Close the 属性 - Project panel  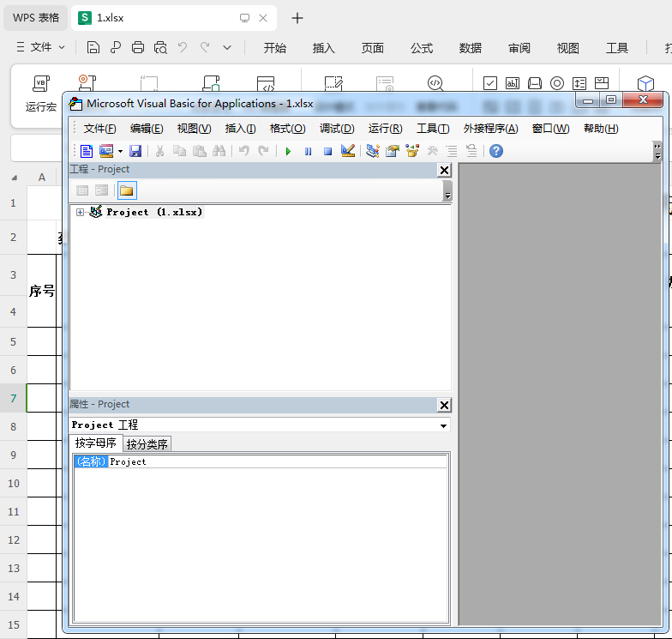coord(444,405)
